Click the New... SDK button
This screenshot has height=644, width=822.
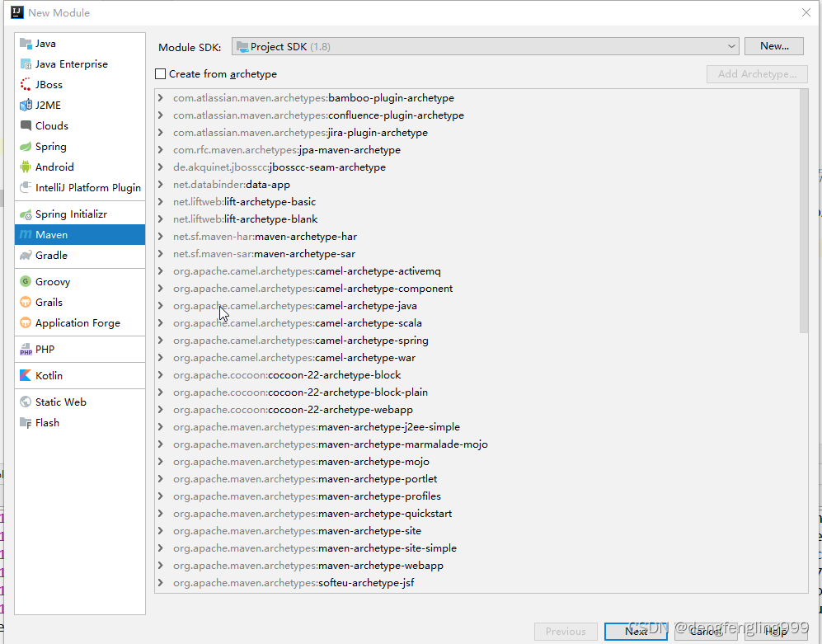click(774, 46)
